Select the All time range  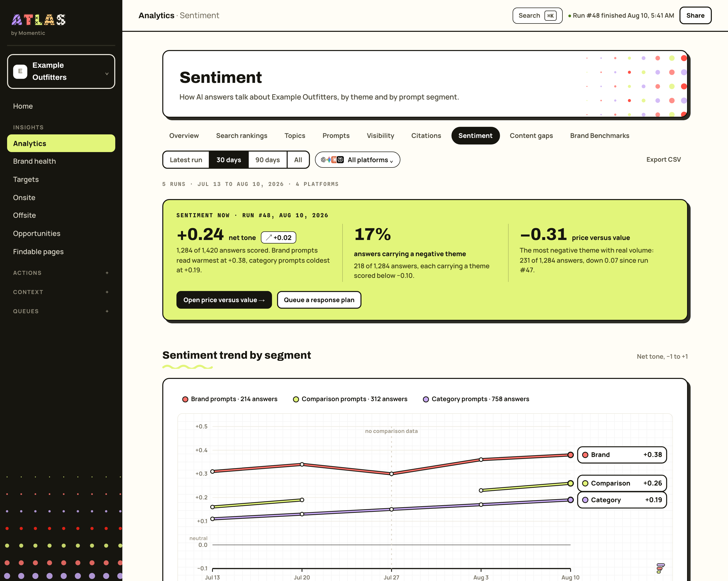pyautogui.click(x=298, y=160)
